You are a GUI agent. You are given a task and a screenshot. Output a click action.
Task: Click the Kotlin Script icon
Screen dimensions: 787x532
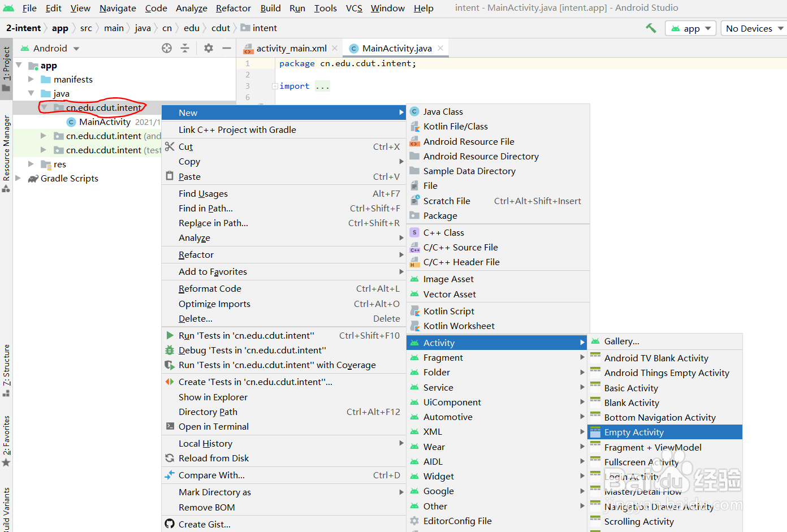tap(414, 311)
